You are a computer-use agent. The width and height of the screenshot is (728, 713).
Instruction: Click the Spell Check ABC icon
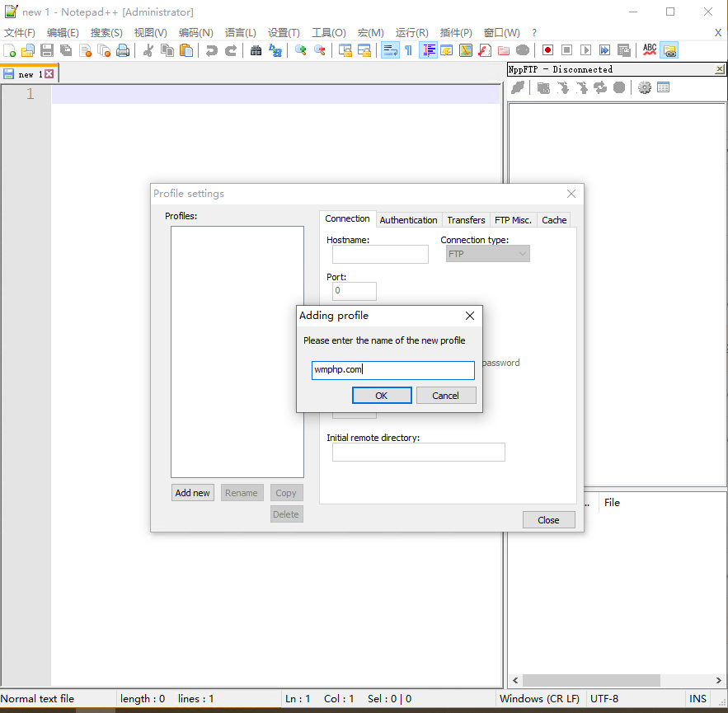[x=650, y=50]
